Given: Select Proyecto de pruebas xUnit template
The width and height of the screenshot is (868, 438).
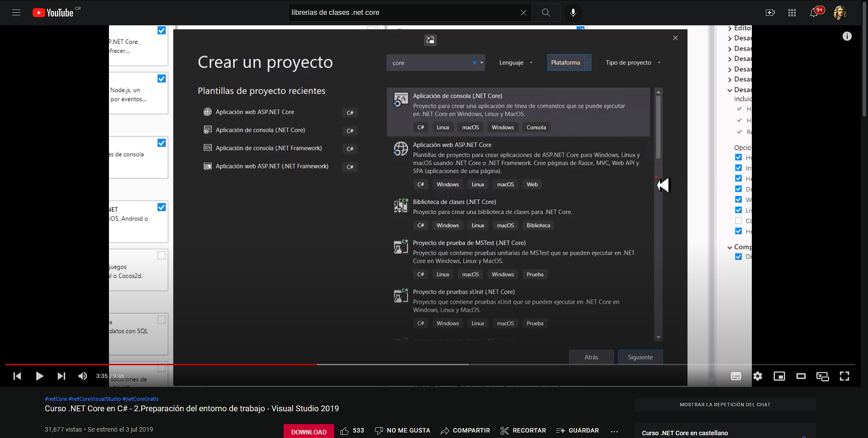Looking at the screenshot, I should coord(519,307).
